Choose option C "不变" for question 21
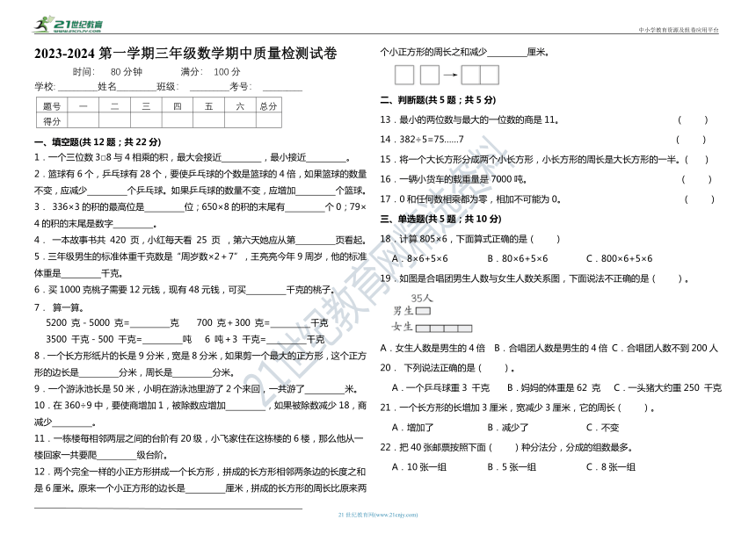 [603, 428]
